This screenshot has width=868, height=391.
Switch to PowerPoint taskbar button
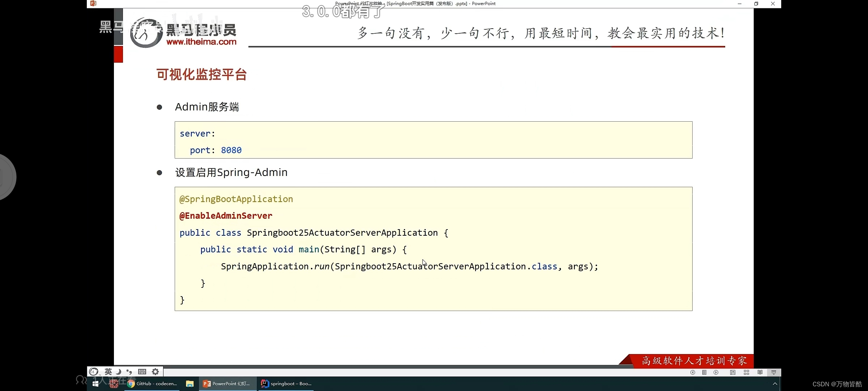tap(227, 383)
